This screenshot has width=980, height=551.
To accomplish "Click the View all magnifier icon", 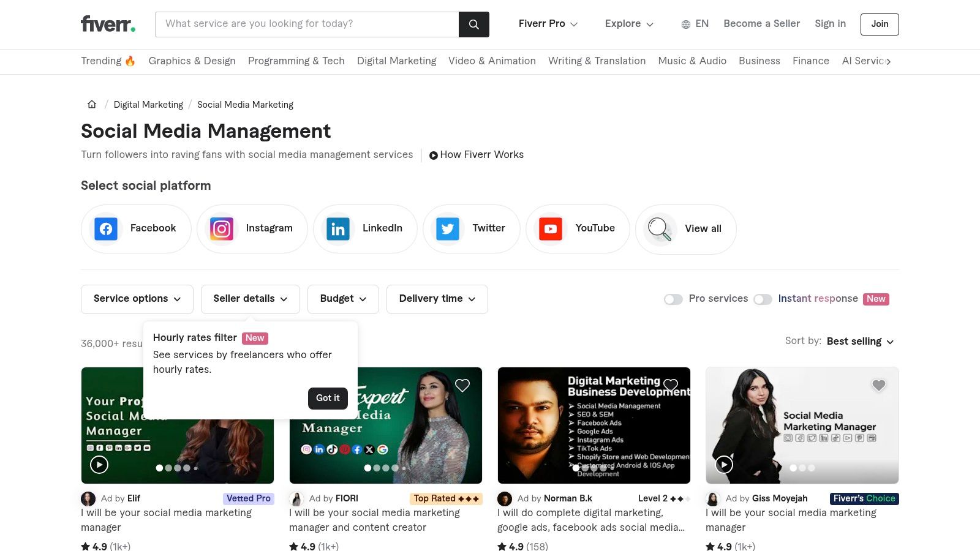I will click(660, 228).
